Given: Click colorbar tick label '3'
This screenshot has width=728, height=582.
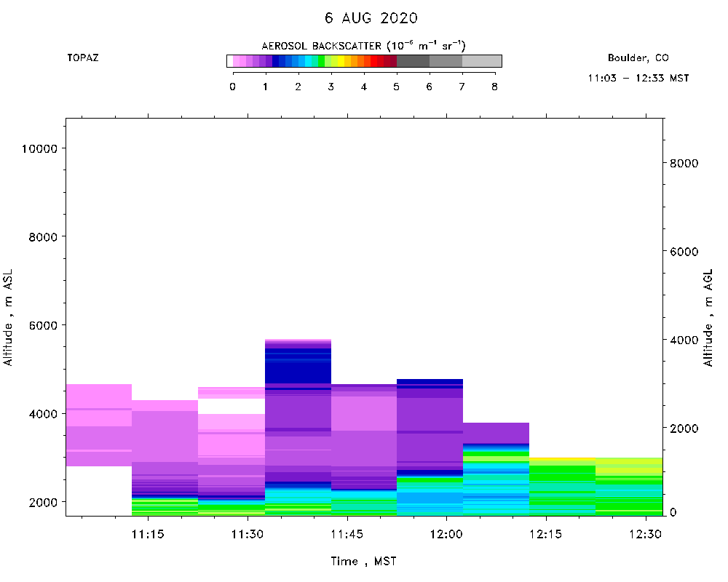Looking at the screenshot, I should point(331,87).
